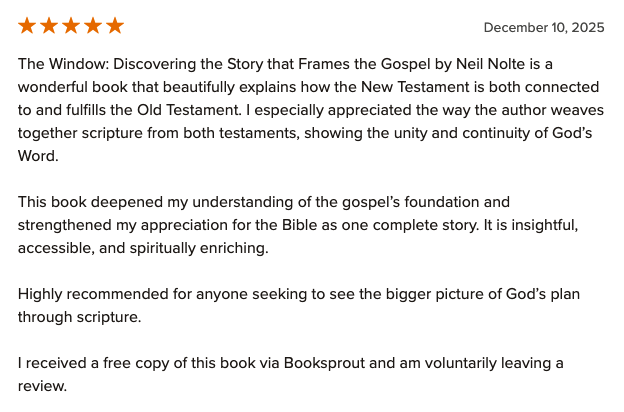The width and height of the screenshot is (624, 412).
Task: Click the word "Word." ending the first paragraph
Action: coord(38,156)
